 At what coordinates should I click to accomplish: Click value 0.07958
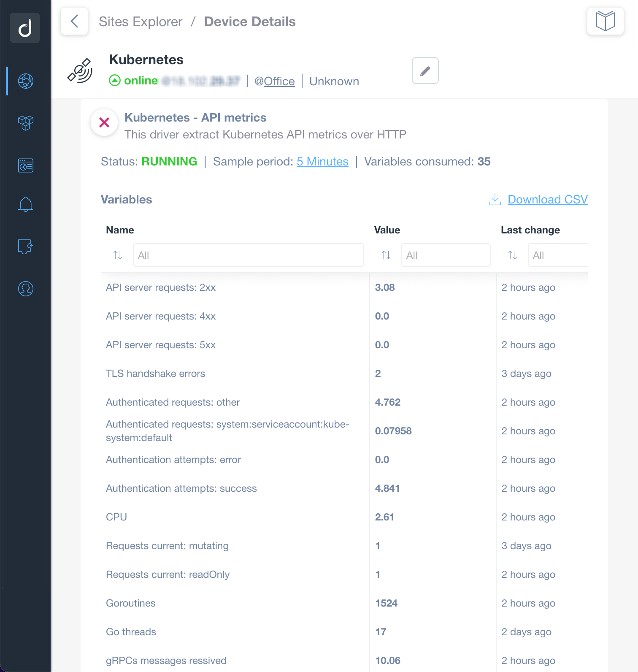pyautogui.click(x=393, y=431)
